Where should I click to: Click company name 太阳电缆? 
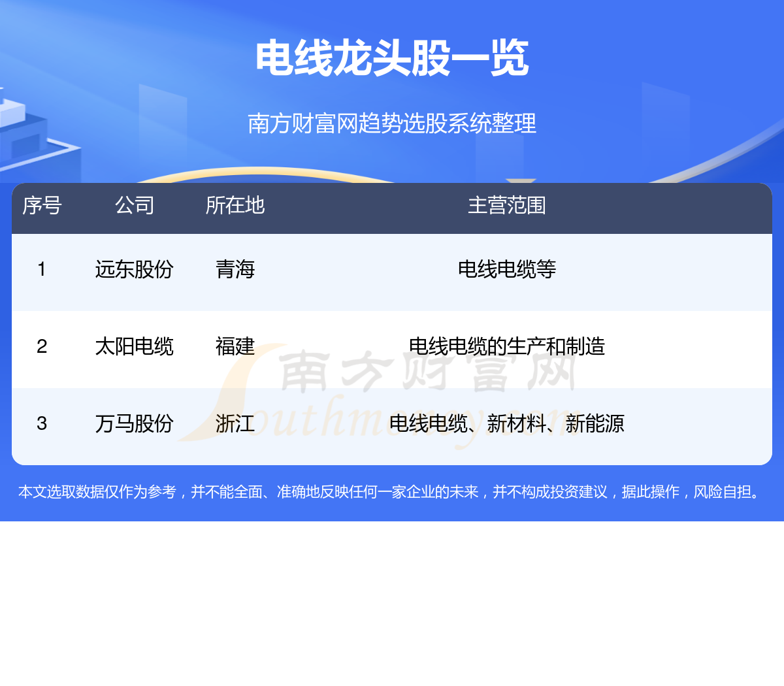[135, 346]
